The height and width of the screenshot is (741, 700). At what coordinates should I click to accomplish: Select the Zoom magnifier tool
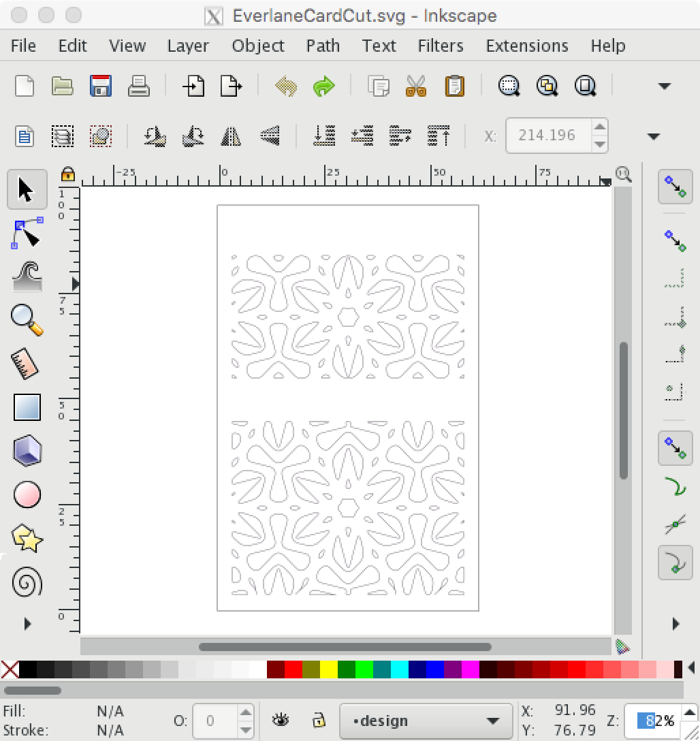(x=27, y=320)
